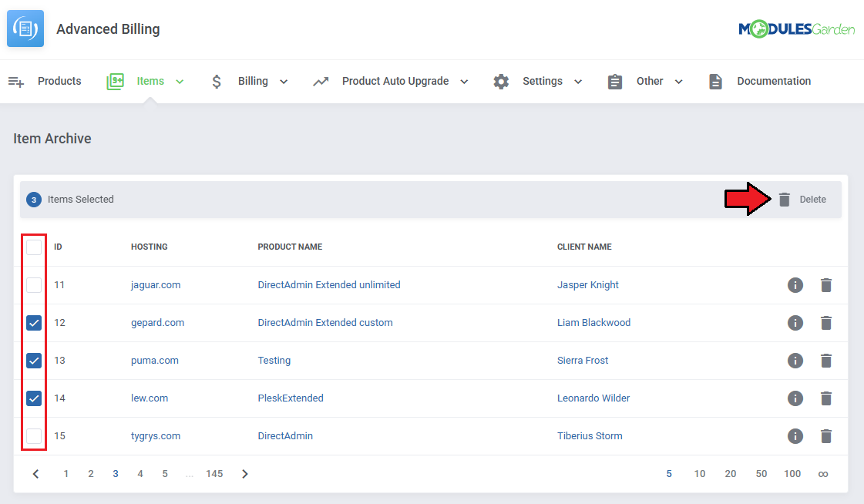Show info for lew.com item
Screen dimensions: 864x504
[795, 398]
